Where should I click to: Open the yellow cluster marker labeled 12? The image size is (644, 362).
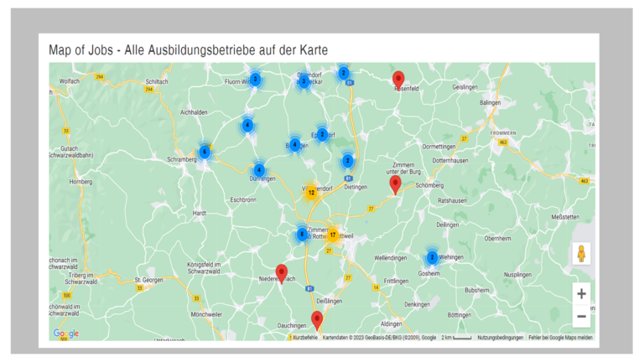coord(311,193)
